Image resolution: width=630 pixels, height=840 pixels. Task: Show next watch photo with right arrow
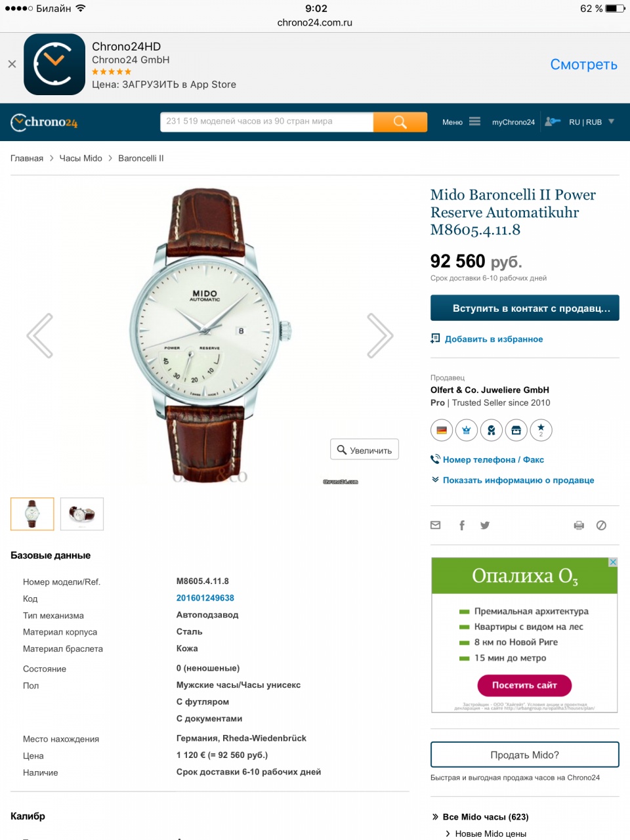(380, 335)
